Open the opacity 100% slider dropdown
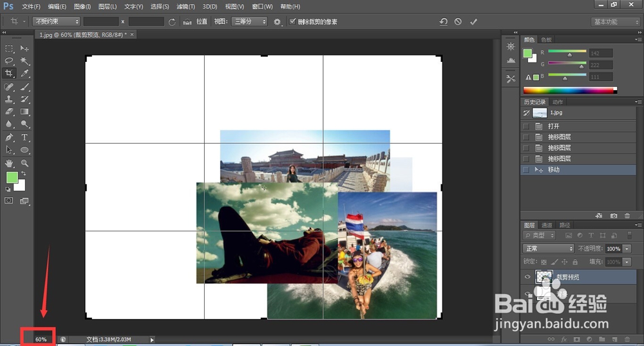Screen dimensions: 644x346 627,249
